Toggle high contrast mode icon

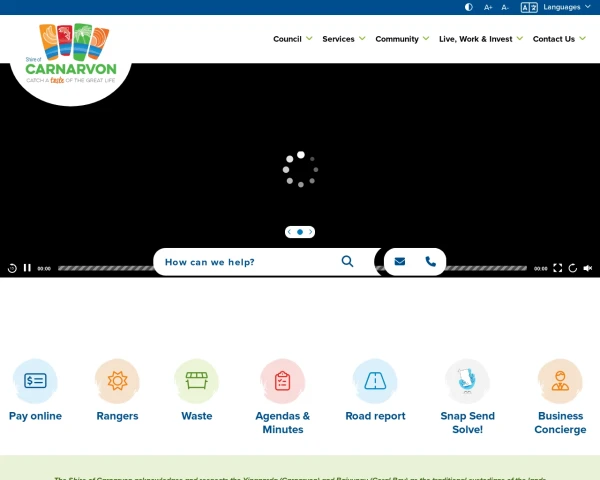[468, 7]
